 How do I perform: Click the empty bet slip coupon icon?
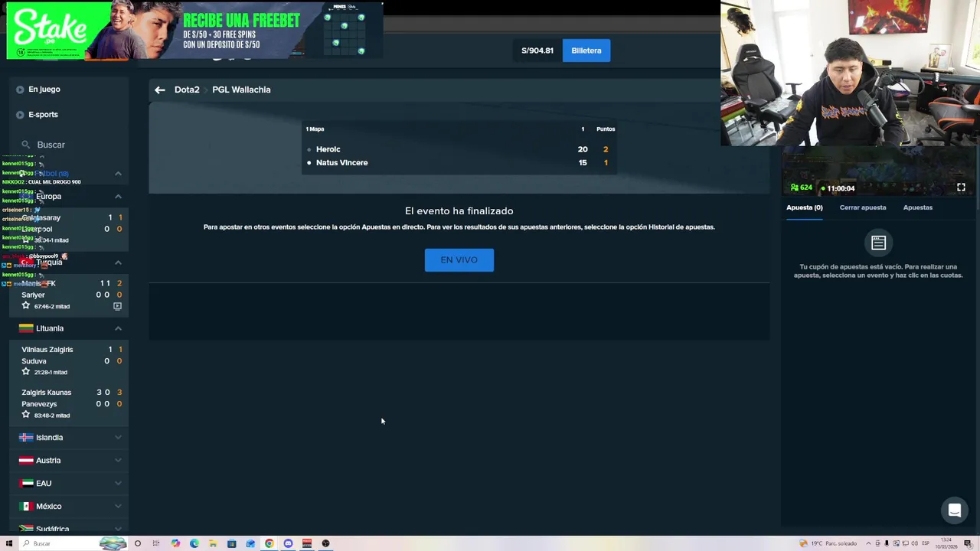coord(878,243)
